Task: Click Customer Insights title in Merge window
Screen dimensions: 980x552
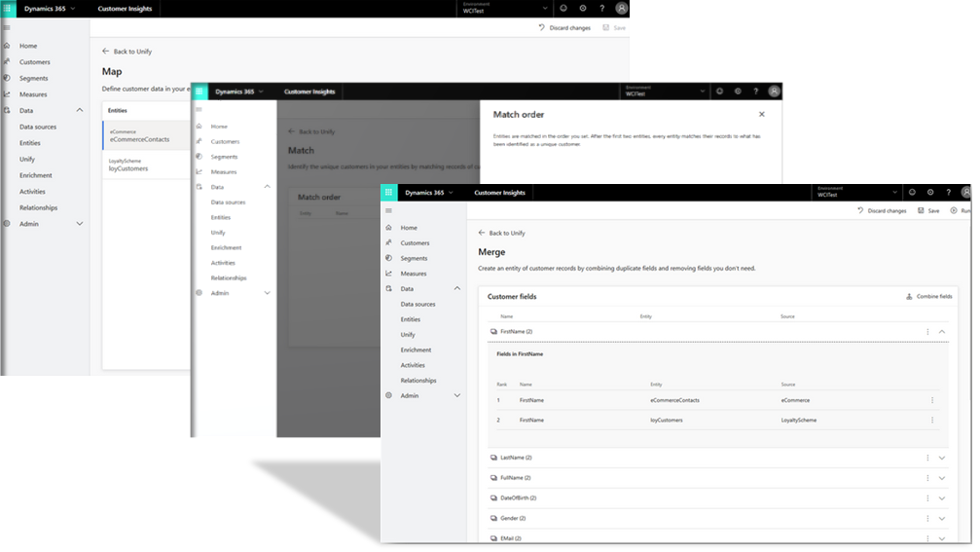Action: [x=499, y=193]
